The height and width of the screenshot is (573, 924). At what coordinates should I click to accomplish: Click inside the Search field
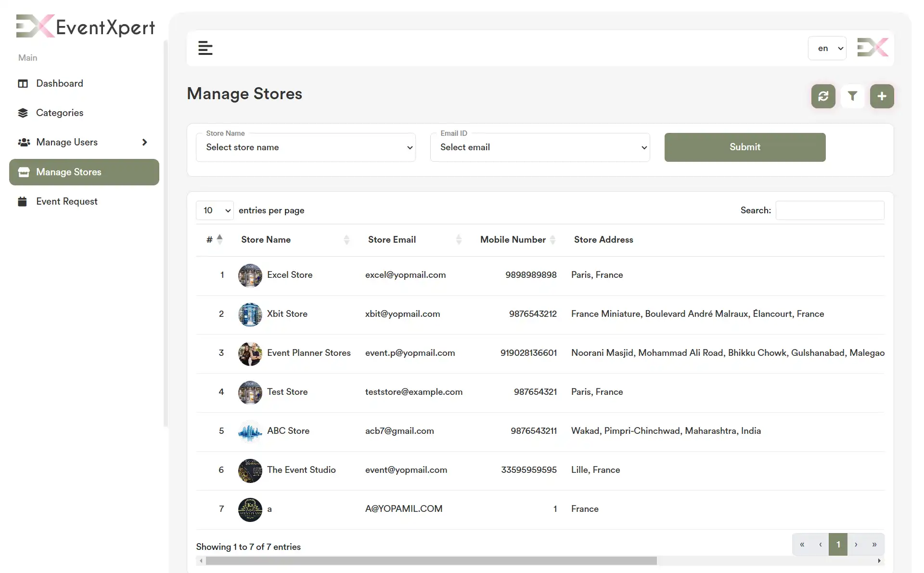(830, 210)
